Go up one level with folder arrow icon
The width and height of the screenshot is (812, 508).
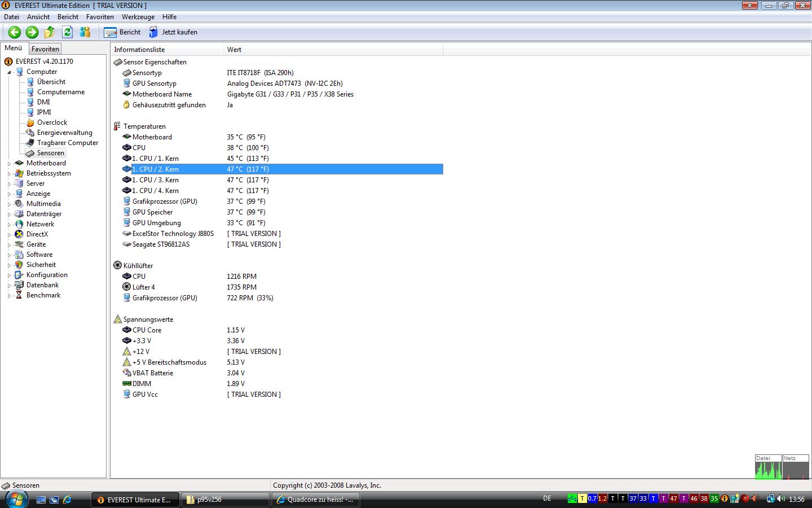(x=50, y=32)
